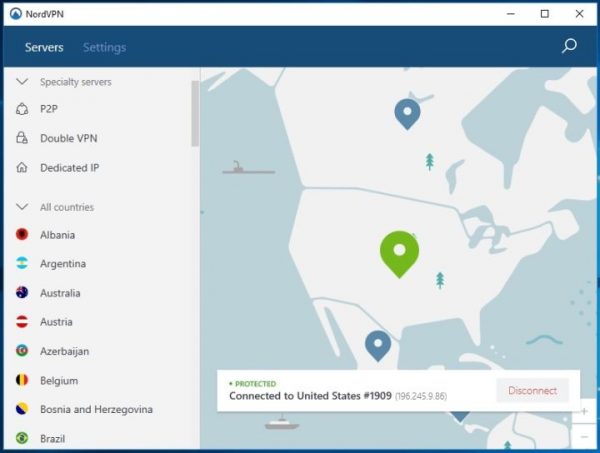This screenshot has height=453, width=600.
Task: Maximize the NordVPN window
Action: pos(545,14)
